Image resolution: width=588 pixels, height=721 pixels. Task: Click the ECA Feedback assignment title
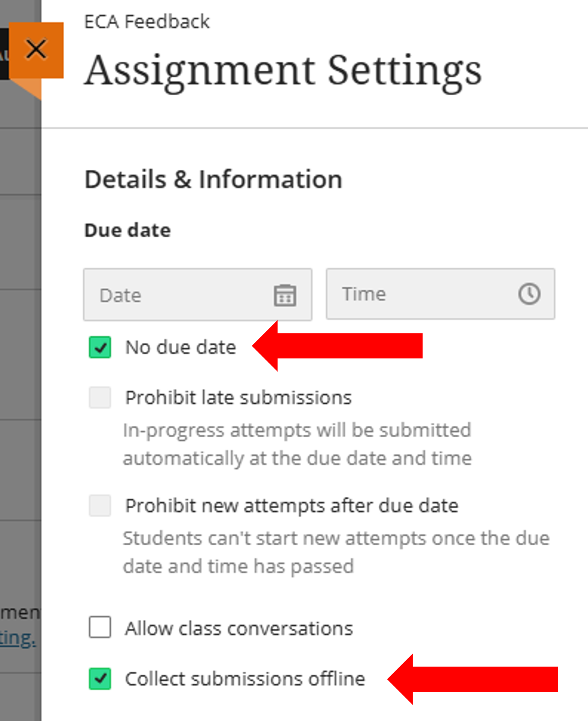click(x=147, y=22)
